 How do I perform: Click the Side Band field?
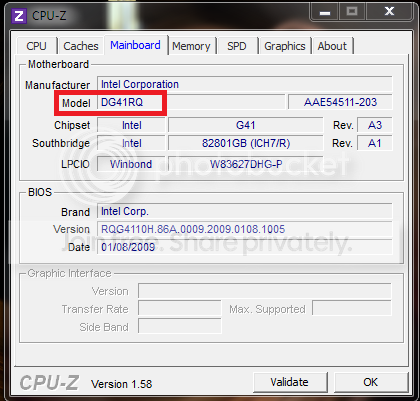coord(180,327)
